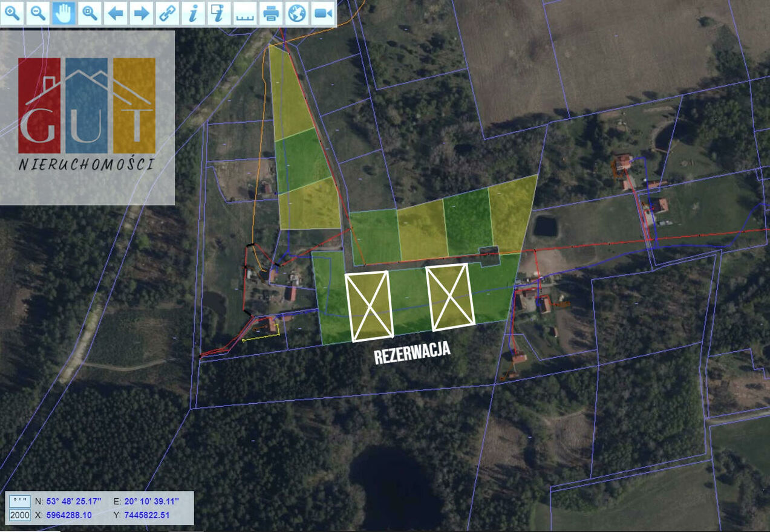Click the right crossed-out reserved plot

pos(449,297)
